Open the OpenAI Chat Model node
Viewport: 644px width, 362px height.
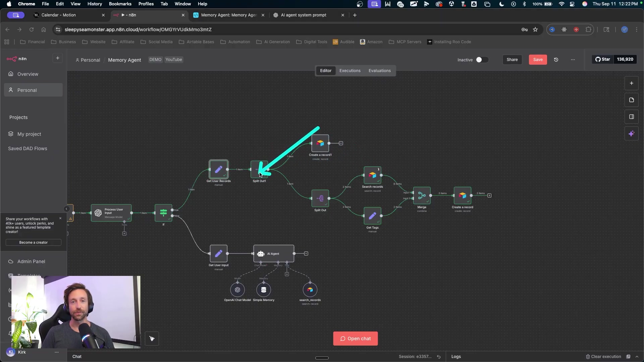pos(237,290)
